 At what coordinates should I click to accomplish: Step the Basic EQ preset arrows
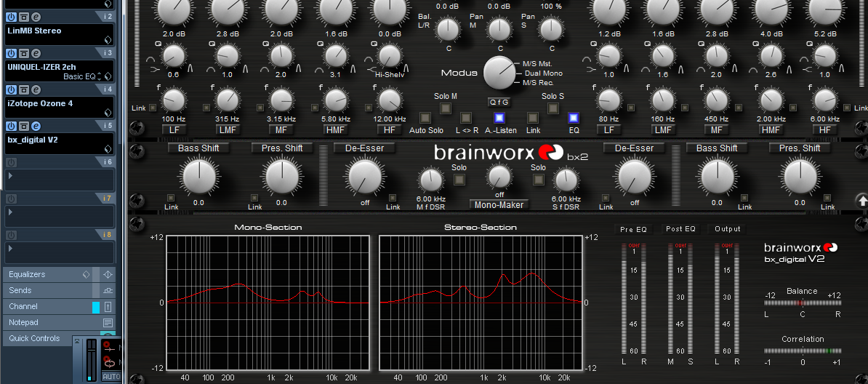[100, 76]
